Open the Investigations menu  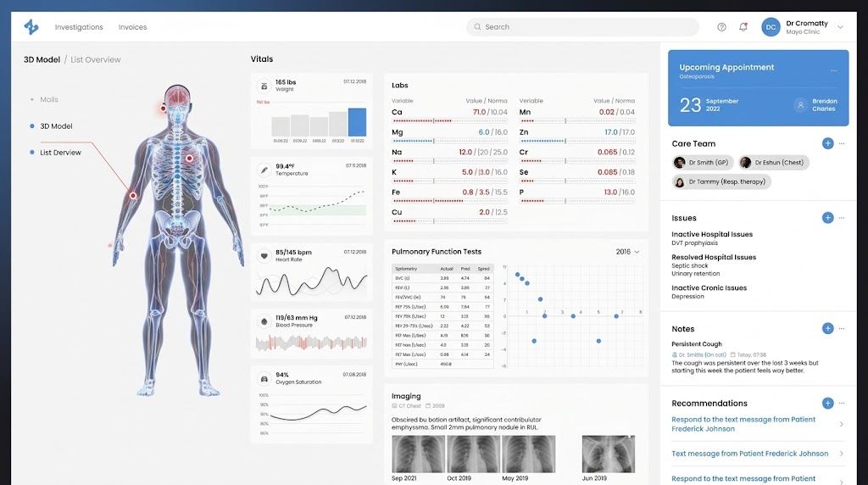click(79, 27)
